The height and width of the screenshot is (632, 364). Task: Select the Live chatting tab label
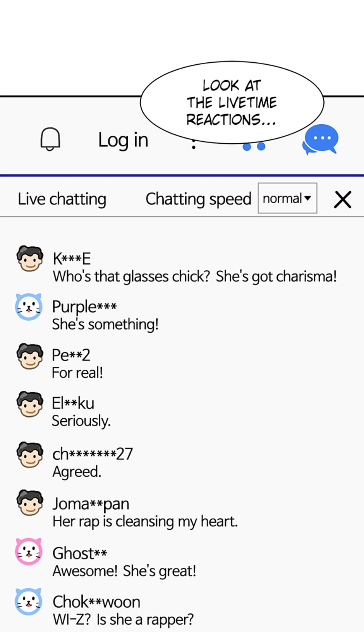tap(62, 199)
